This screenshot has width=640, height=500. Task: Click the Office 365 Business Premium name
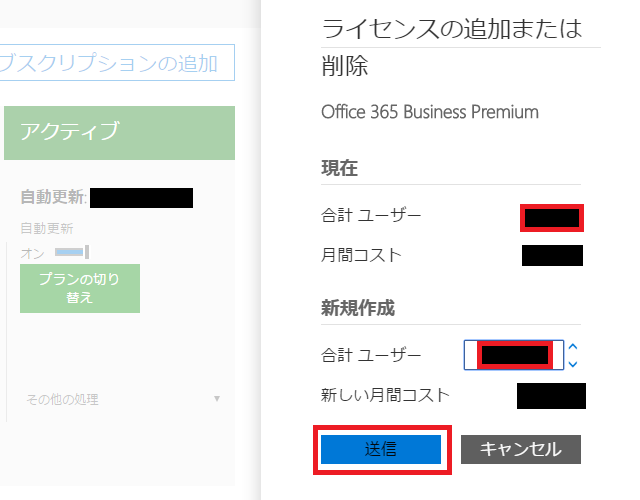pyautogui.click(x=430, y=111)
